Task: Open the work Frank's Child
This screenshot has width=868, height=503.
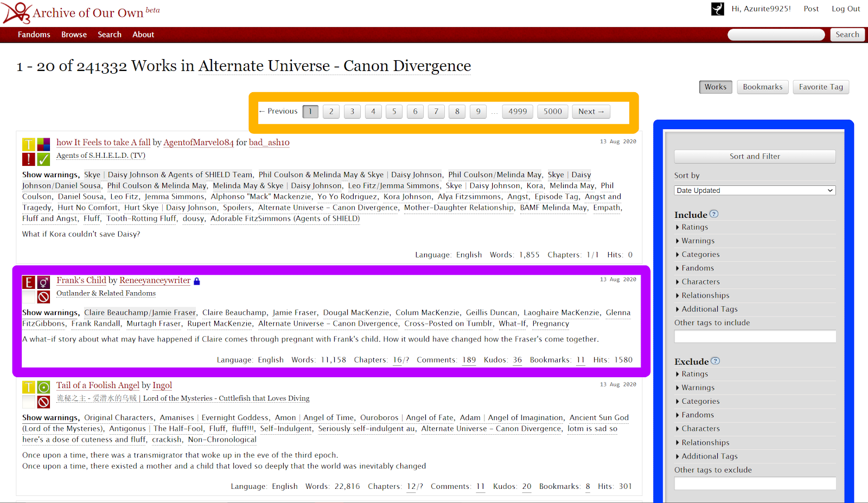Action: [x=81, y=280]
